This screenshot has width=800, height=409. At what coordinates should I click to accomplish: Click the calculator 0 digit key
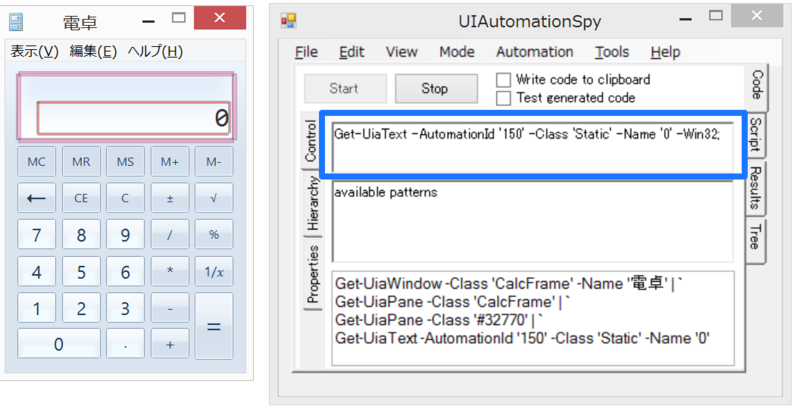(59, 344)
